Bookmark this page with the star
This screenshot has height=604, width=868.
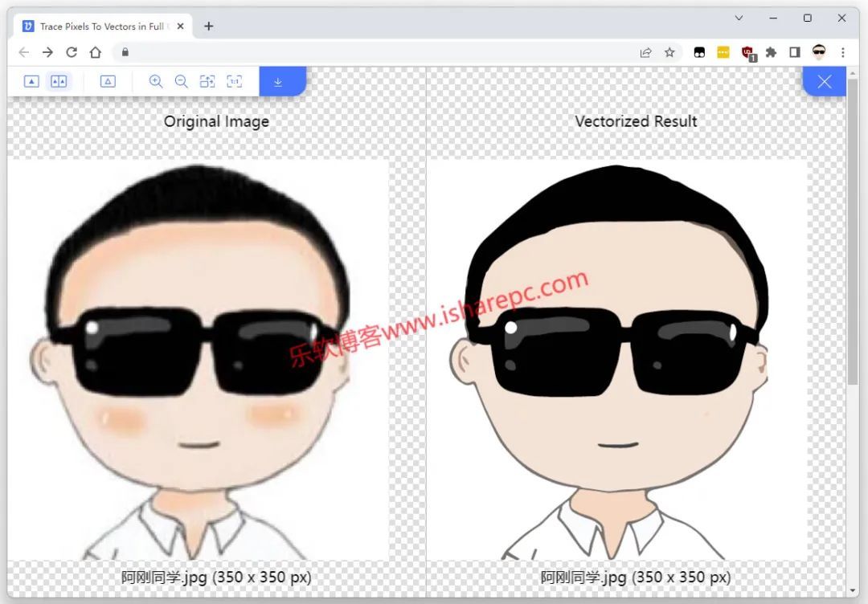pyautogui.click(x=669, y=52)
